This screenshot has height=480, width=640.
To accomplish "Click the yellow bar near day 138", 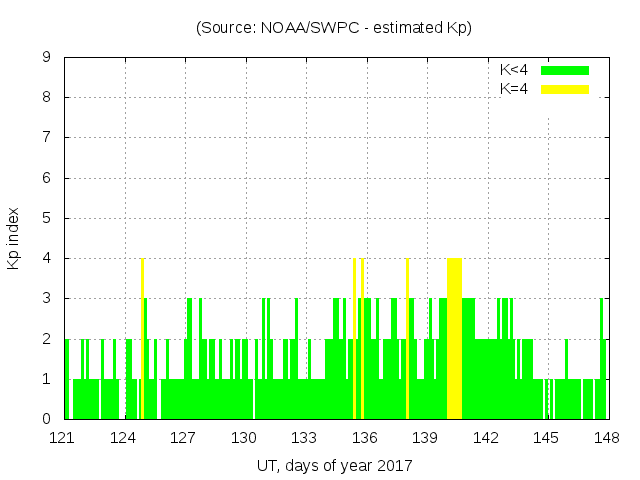I will (407, 338).
